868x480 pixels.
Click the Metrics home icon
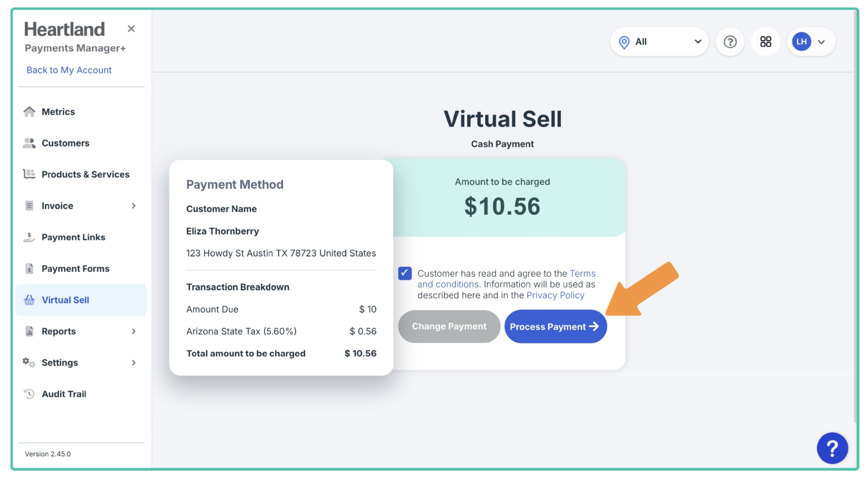click(29, 112)
